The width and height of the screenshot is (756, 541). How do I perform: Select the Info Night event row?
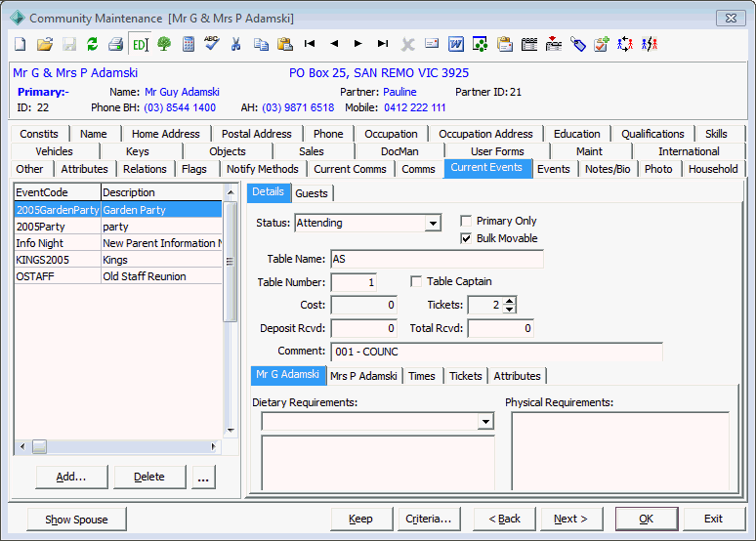(118, 243)
